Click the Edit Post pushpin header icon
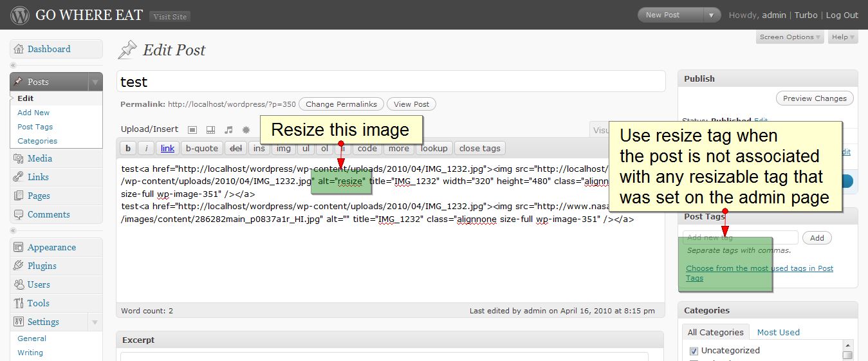This screenshot has height=361, width=868. tap(127, 50)
